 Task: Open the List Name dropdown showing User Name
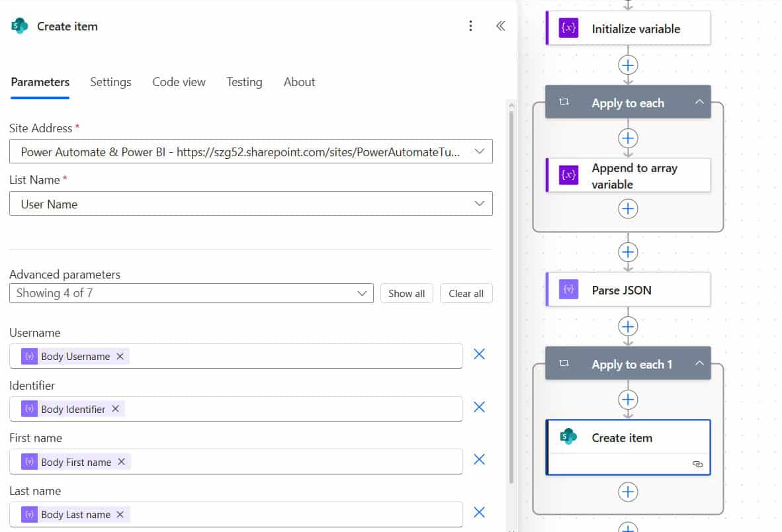251,204
